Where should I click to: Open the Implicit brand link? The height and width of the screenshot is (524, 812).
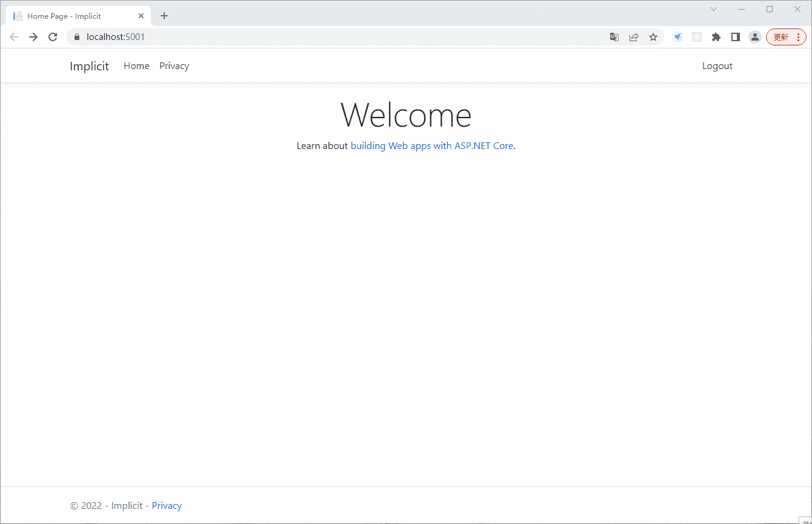click(89, 66)
